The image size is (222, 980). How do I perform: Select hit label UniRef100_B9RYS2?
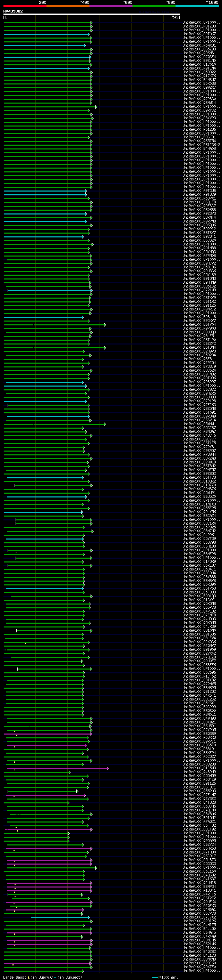coord(199,110)
